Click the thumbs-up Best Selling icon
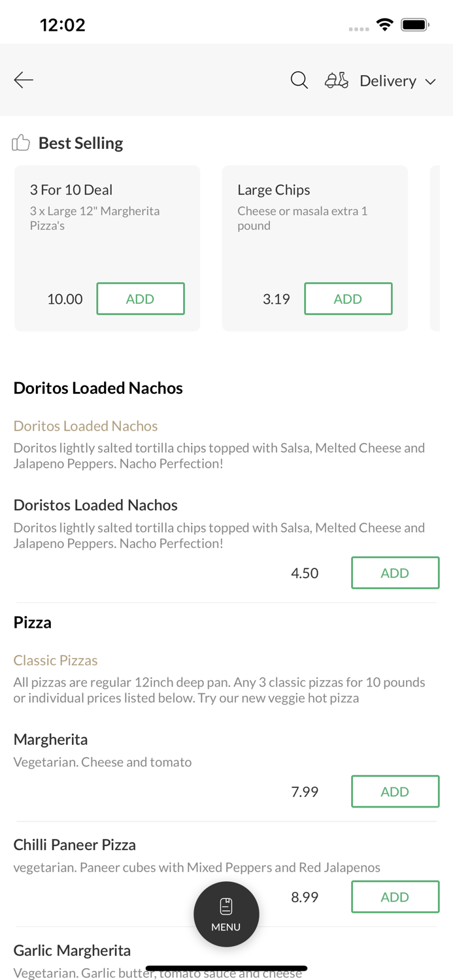This screenshot has width=453, height=980. (20, 142)
